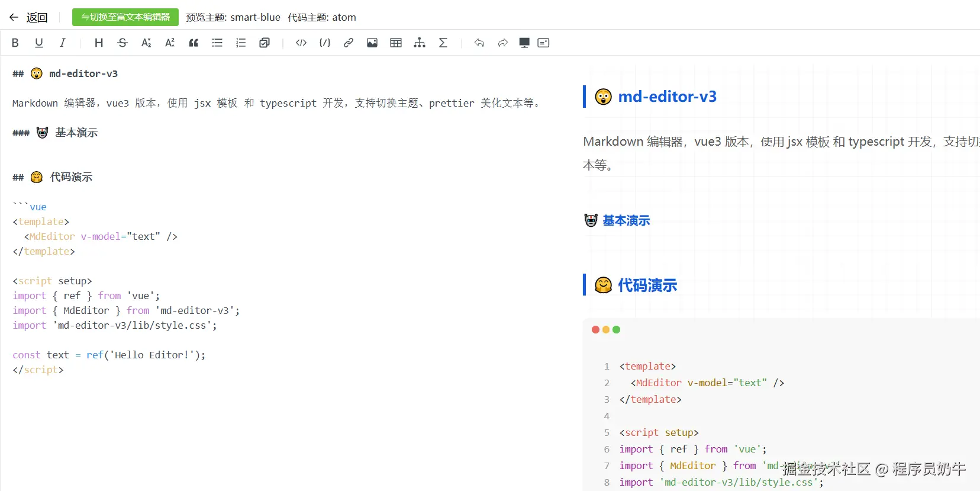Insert a blockquote

coord(194,43)
